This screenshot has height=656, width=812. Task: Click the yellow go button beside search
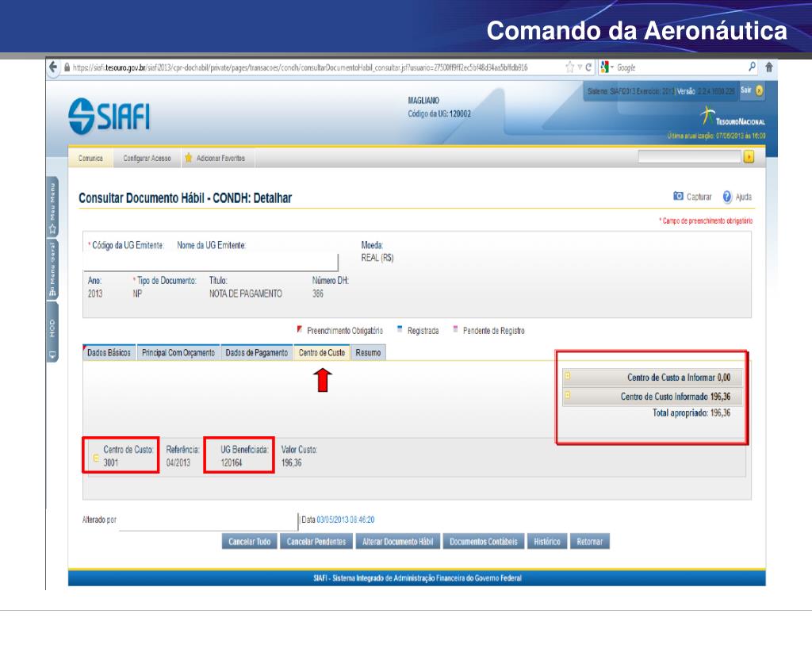coord(749,157)
